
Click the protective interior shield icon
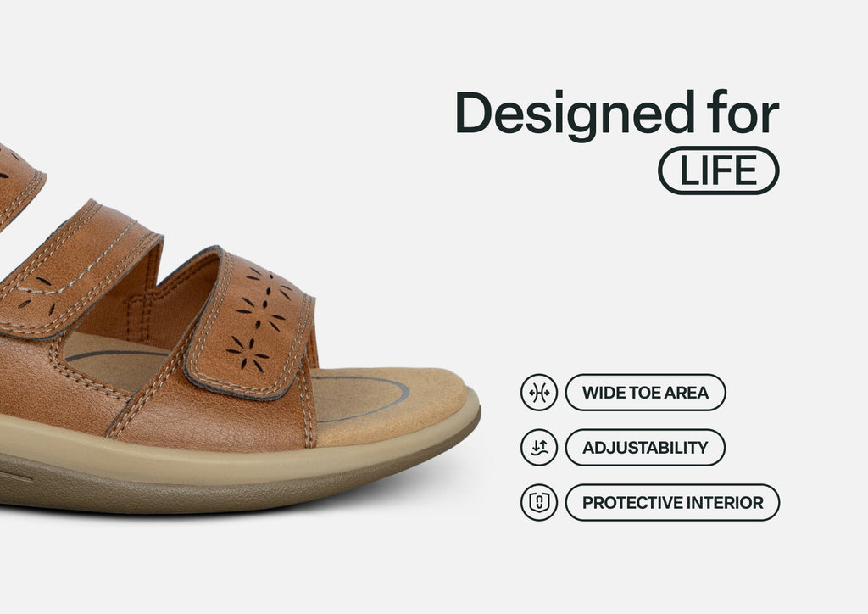point(538,503)
